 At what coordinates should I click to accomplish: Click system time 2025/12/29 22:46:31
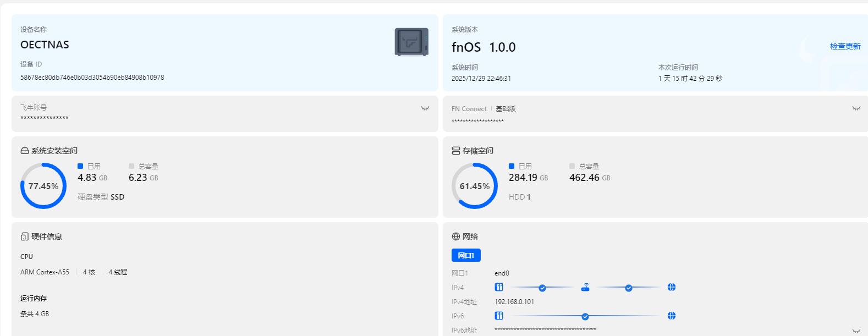[x=481, y=79]
